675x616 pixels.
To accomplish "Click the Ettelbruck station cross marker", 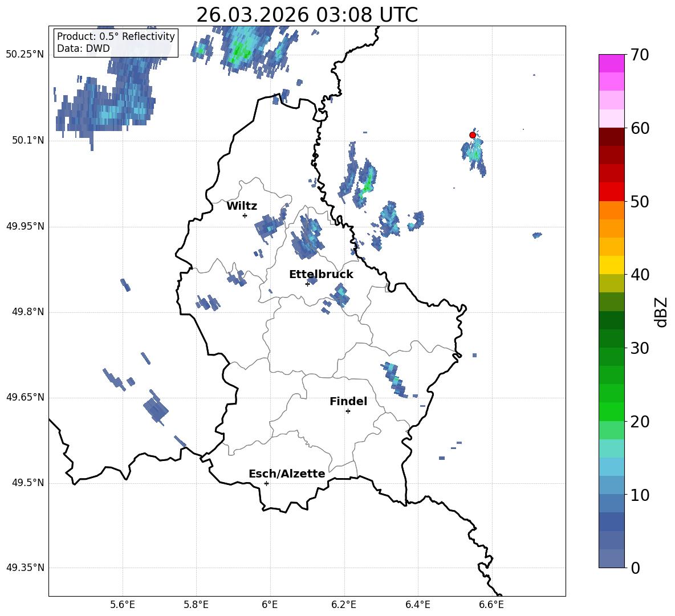I will 307,284.
